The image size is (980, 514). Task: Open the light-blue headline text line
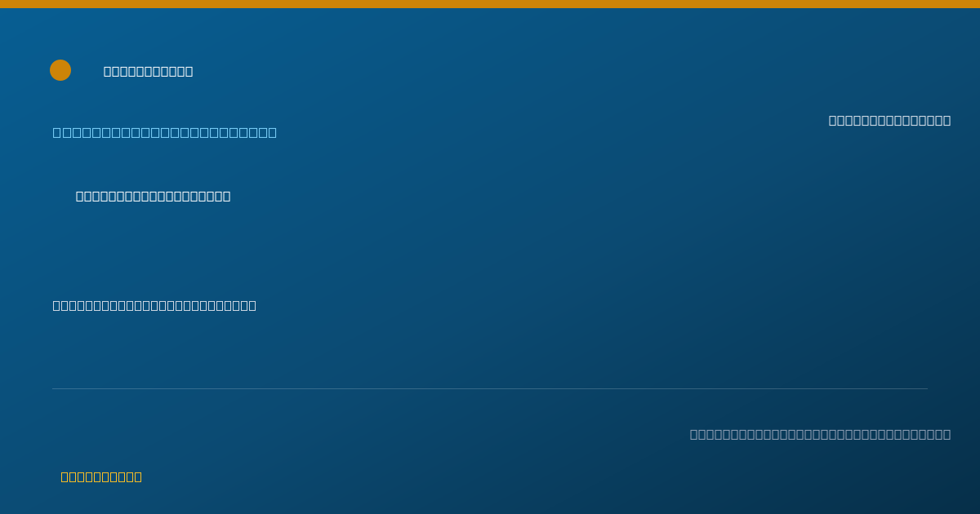165,132
